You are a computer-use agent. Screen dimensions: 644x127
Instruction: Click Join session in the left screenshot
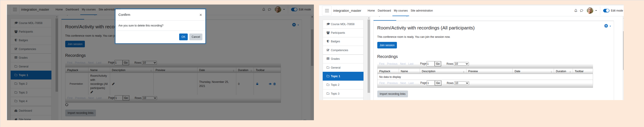(75, 44)
